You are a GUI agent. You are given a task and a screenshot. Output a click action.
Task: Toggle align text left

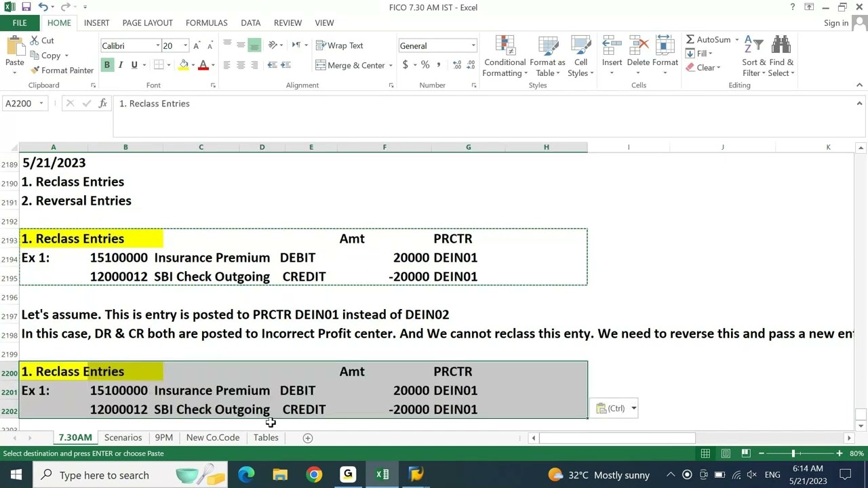tap(227, 65)
